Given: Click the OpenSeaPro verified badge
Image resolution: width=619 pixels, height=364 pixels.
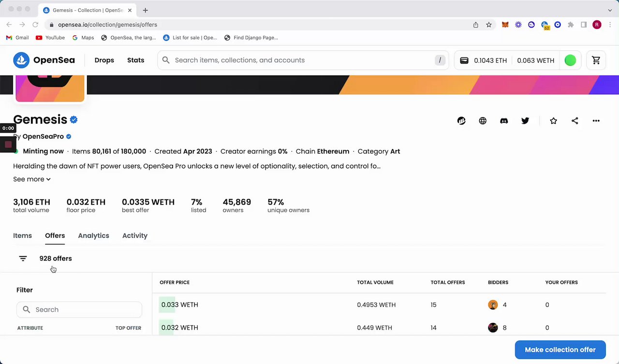Looking at the screenshot, I should point(69,136).
